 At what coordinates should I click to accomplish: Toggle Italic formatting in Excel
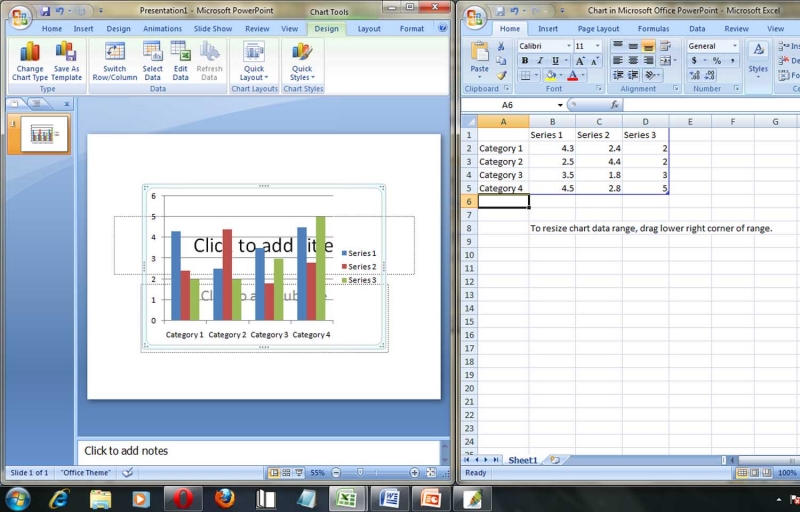coord(539,61)
